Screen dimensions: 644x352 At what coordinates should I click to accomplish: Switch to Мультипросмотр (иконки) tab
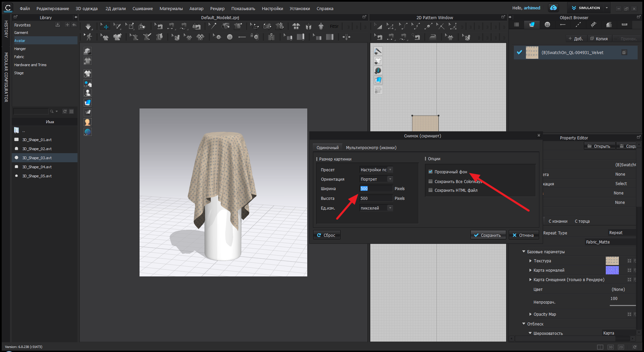point(371,148)
